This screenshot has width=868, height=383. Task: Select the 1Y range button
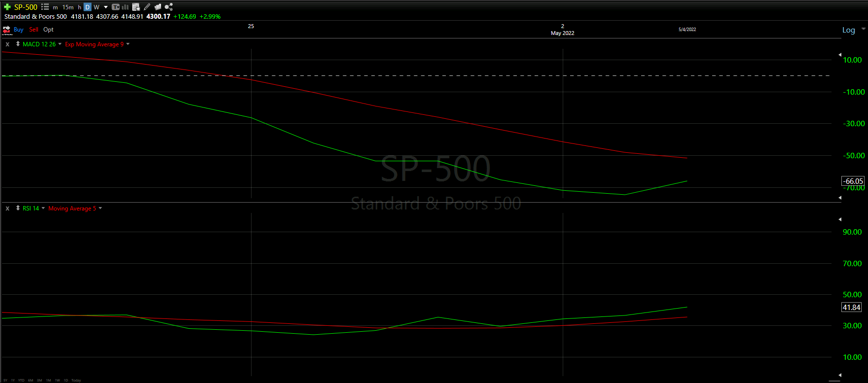[13, 381]
